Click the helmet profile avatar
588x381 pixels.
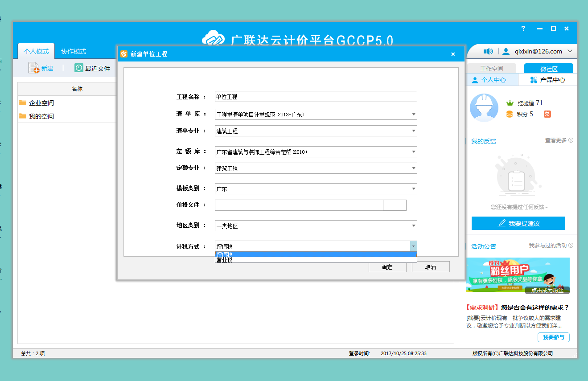[x=484, y=107]
